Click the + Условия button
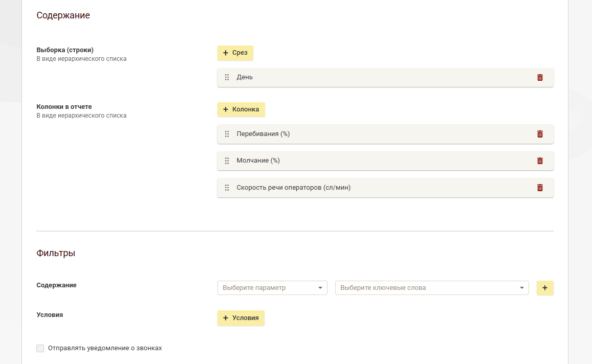This screenshot has width=592, height=364. coord(241,318)
